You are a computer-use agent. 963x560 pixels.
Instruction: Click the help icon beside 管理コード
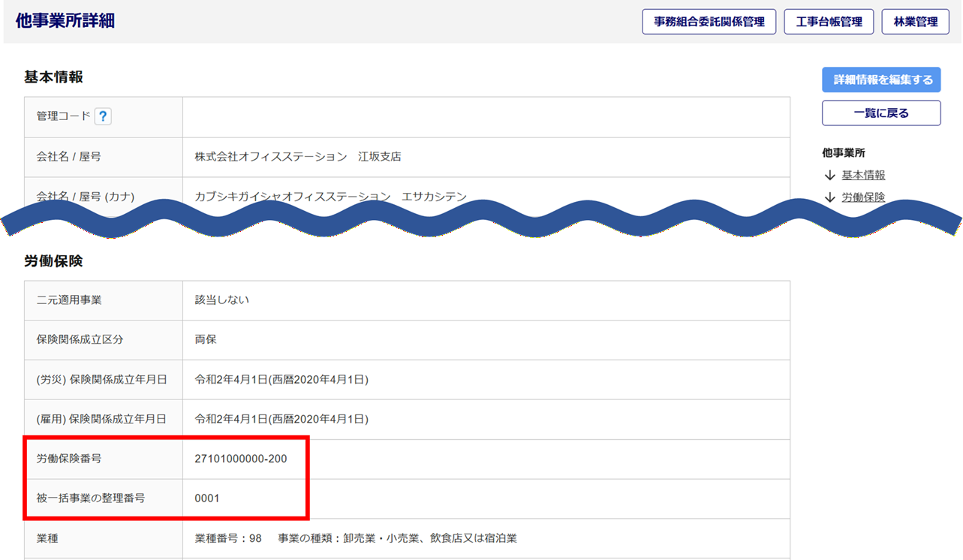point(103,116)
